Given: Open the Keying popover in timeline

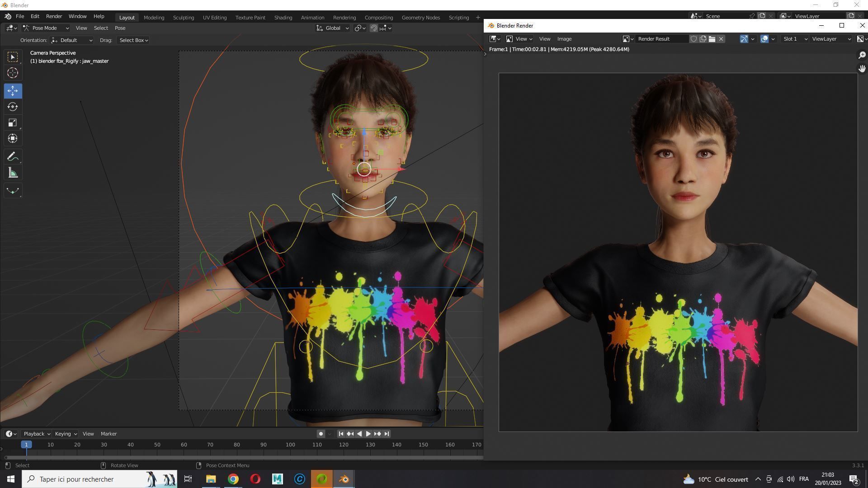Looking at the screenshot, I should 66,434.
